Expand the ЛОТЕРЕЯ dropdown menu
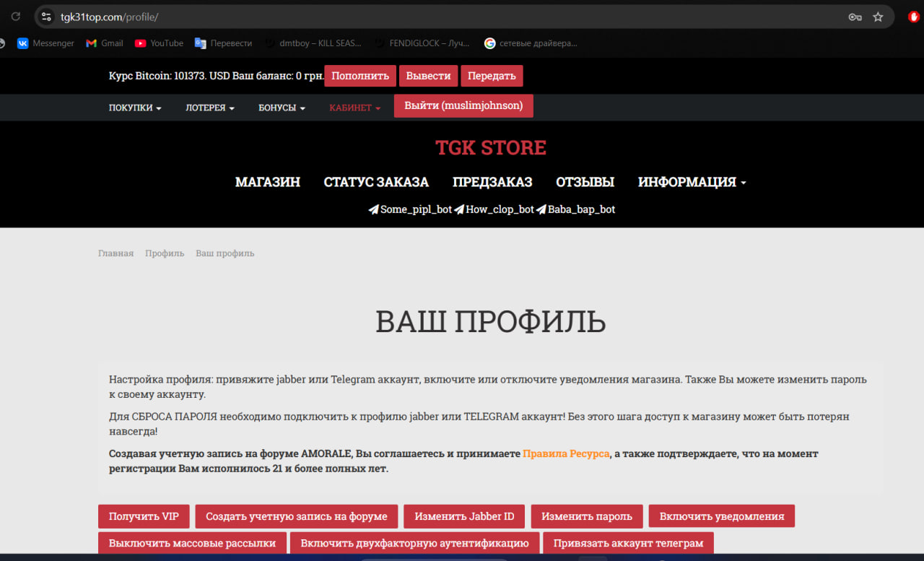 (210, 108)
